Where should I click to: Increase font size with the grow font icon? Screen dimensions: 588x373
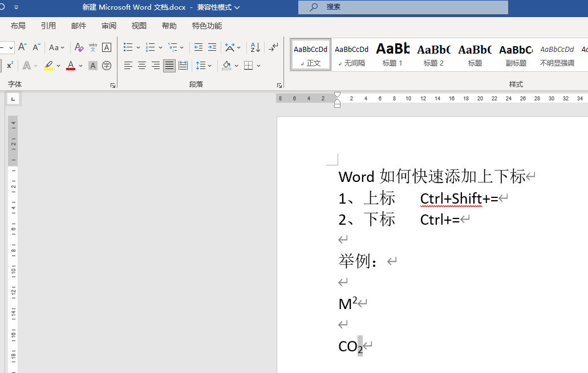(22, 47)
